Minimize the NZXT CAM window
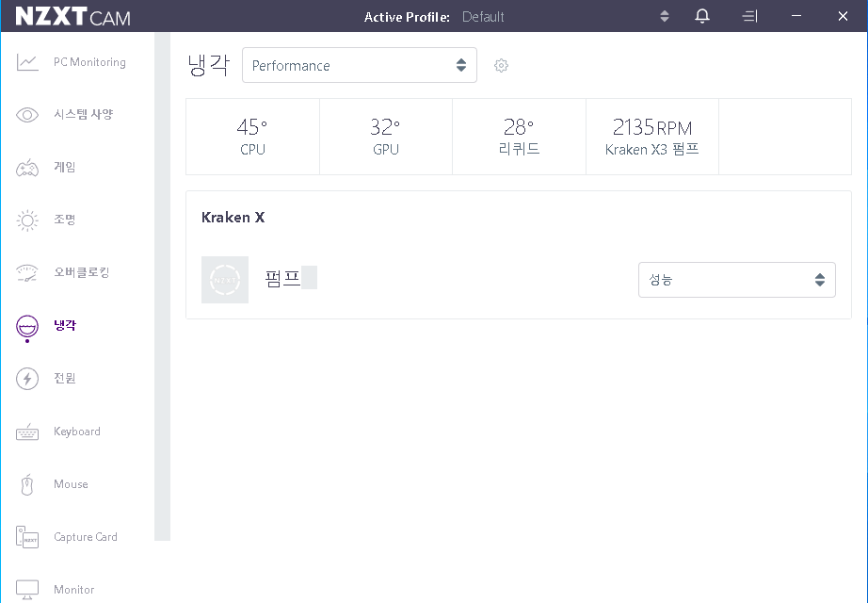Image resolution: width=868 pixels, height=603 pixels. [796, 16]
